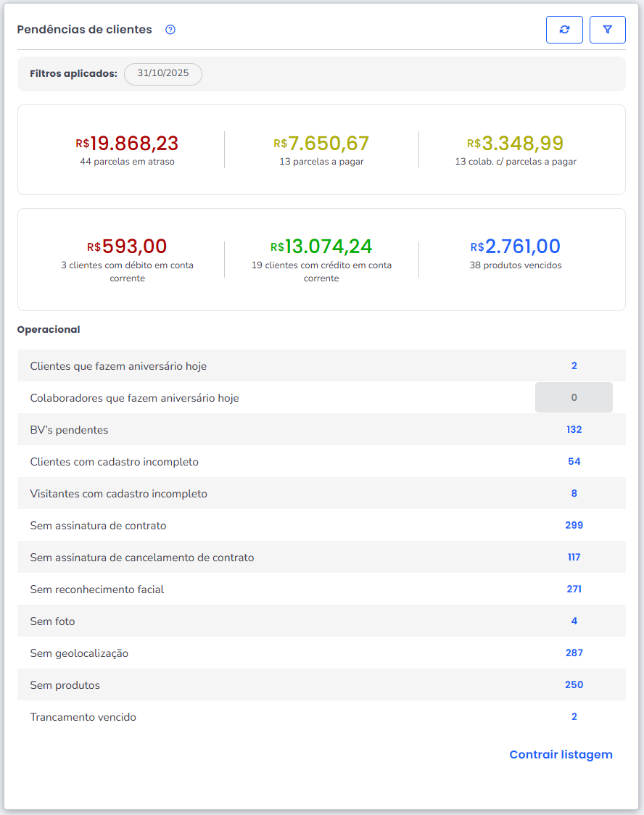The height and width of the screenshot is (815, 644).
Task: Open the filter funnel icon button
Action: 608,30
